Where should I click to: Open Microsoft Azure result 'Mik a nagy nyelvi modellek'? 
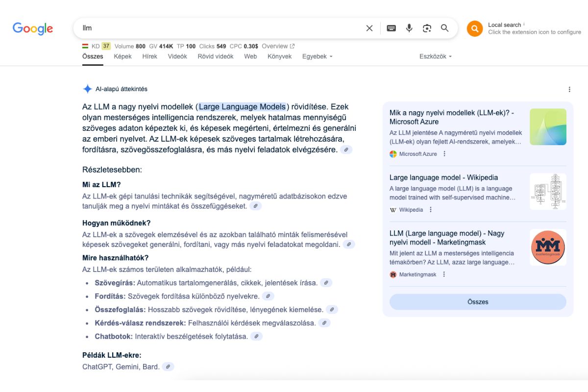point(452,117)
